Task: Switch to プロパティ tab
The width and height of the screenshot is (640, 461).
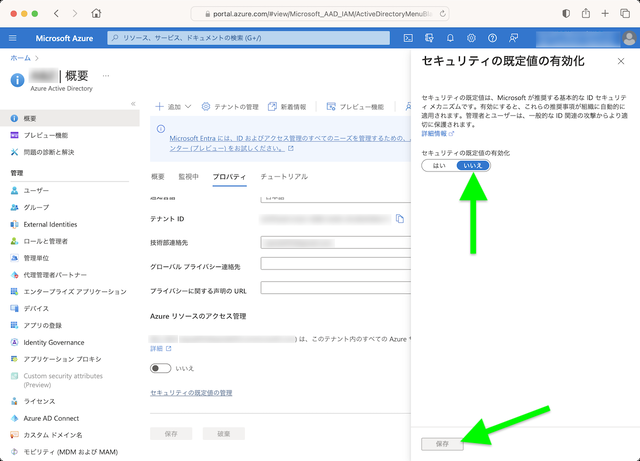Action: (229, 177)
